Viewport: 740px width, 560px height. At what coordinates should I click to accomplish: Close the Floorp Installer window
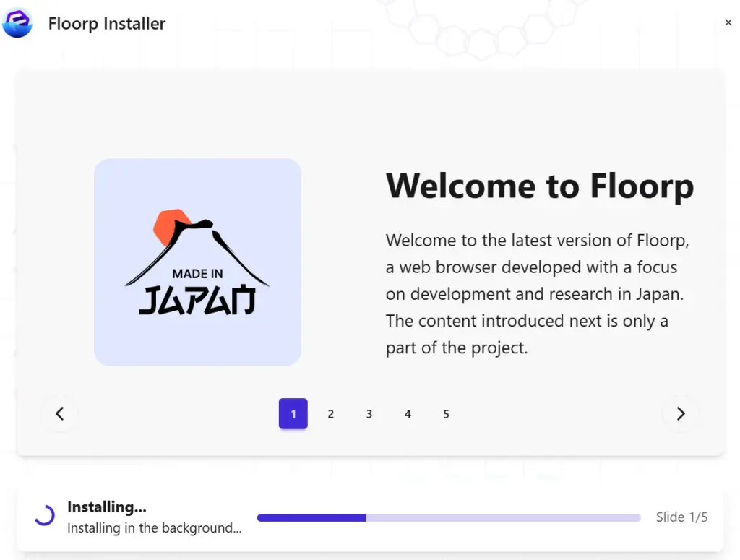tap(728, 22)
